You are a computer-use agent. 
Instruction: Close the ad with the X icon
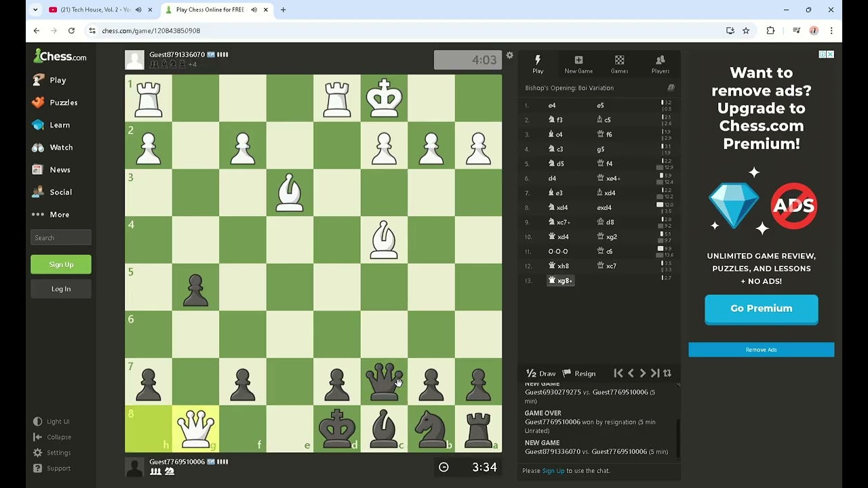tap(830, 54)
